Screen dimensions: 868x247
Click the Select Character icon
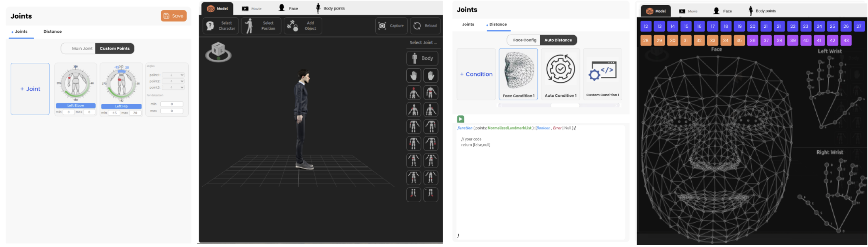(210, 26)
